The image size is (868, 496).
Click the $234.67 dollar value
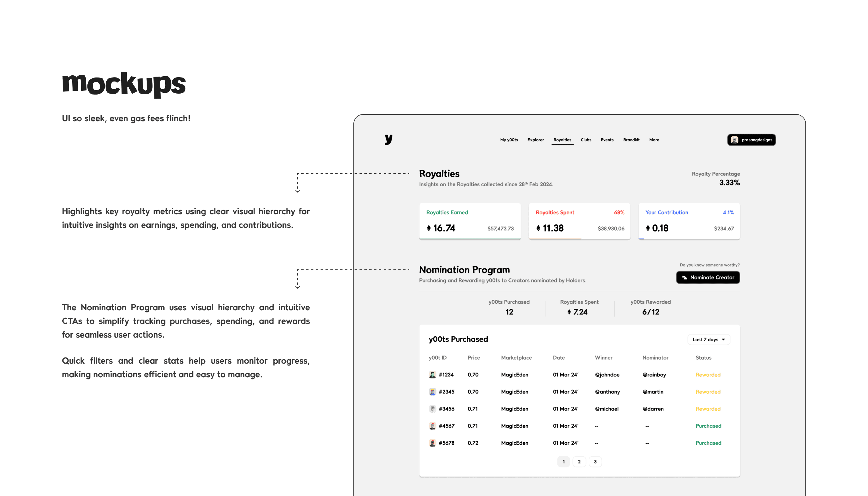[724, 228]
